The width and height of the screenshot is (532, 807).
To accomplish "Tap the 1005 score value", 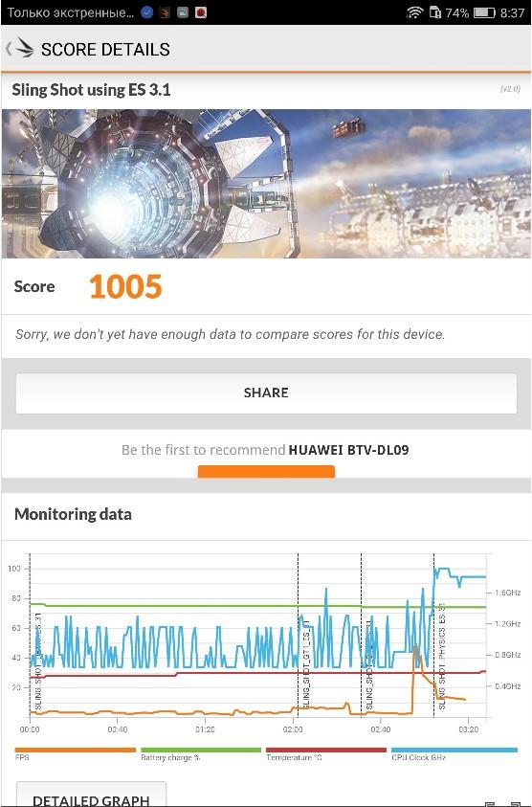I will coord(125,286).
